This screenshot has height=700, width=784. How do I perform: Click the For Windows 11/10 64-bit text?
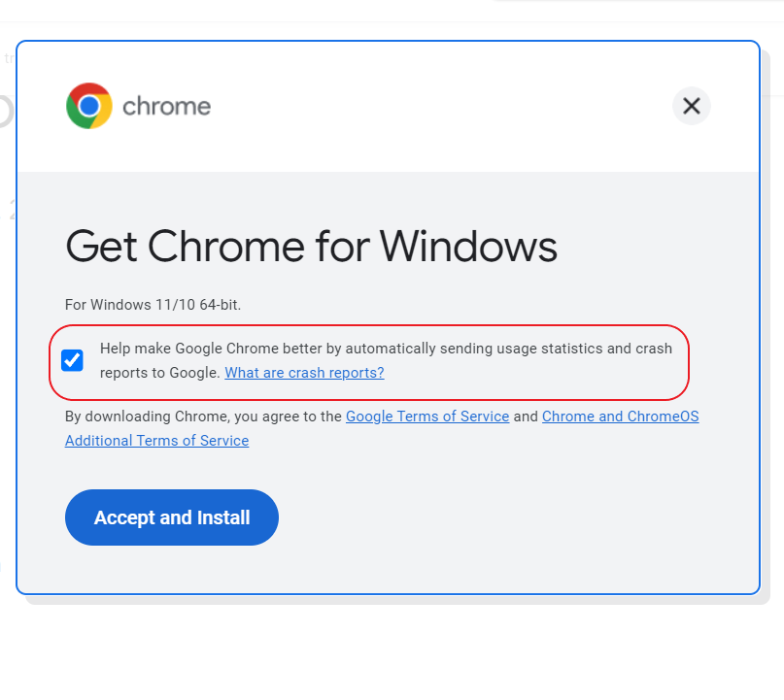click(x=153, y=305)
